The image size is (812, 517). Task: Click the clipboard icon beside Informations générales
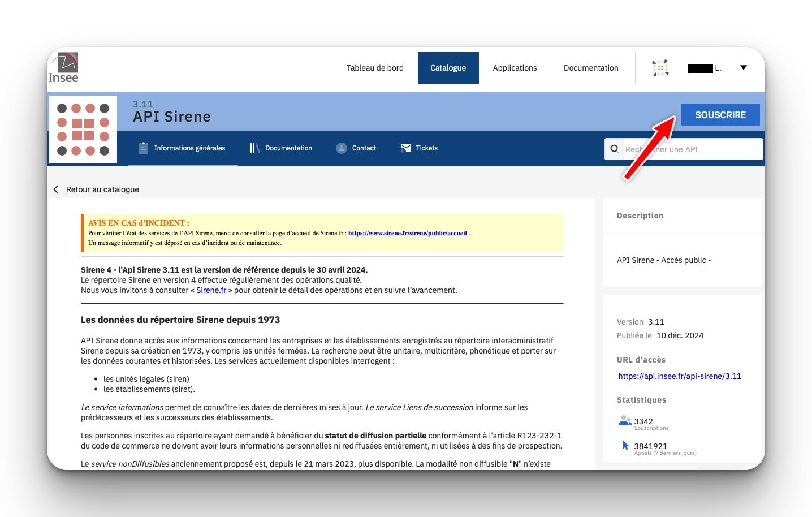pyautogui.click(x=144, y=148)
